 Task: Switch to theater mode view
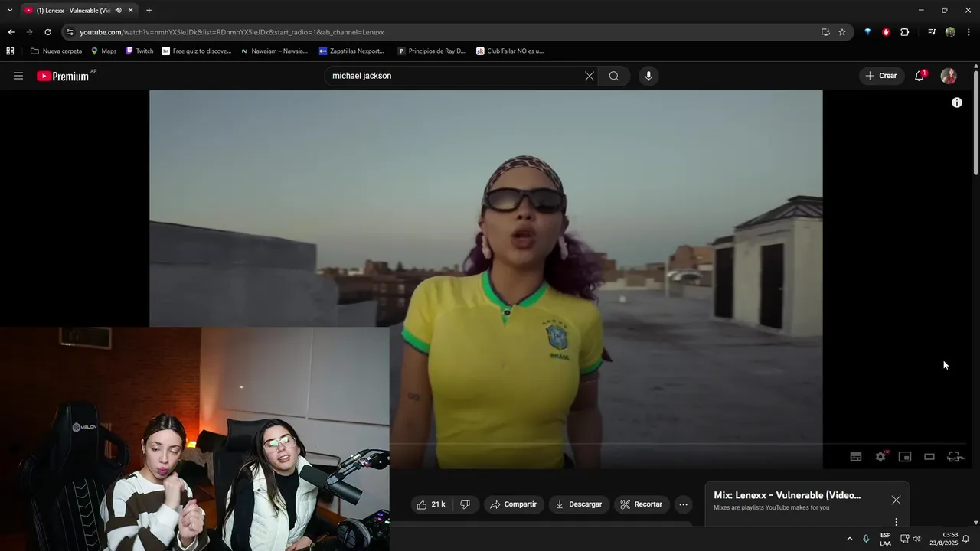[x=929, y=457]
